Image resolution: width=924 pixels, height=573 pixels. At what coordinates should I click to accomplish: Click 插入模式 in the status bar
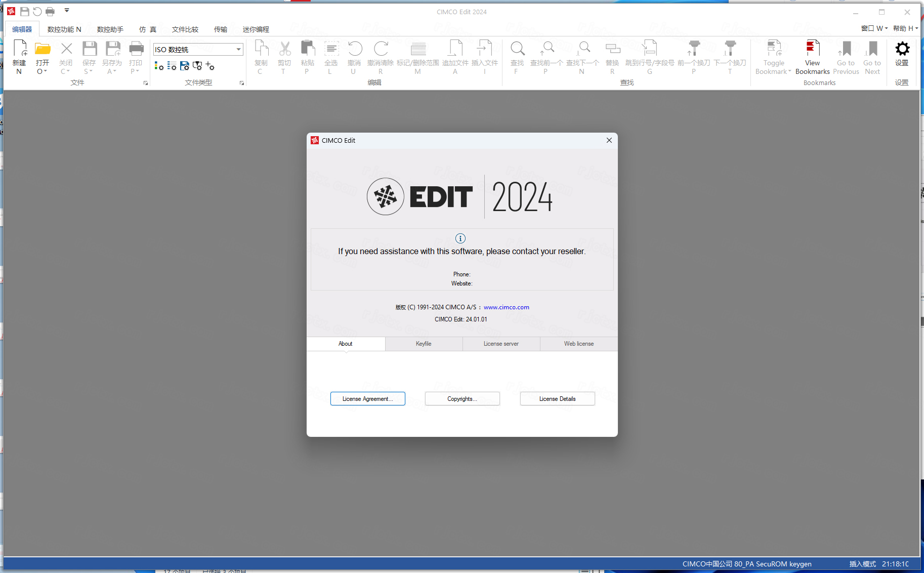(x=863, y=564)
